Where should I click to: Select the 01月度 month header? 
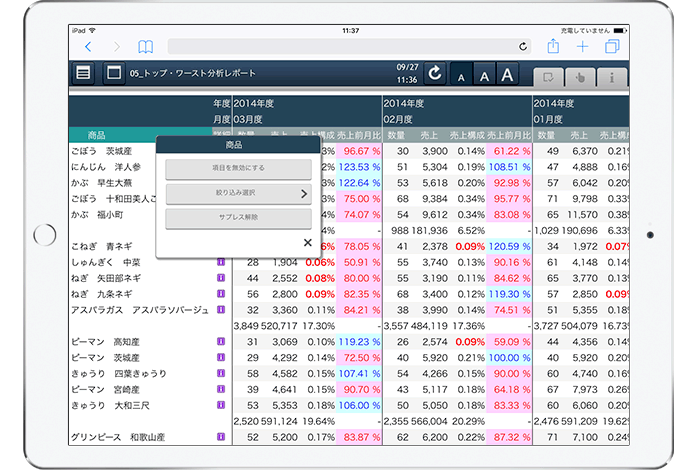click(548, 120)
